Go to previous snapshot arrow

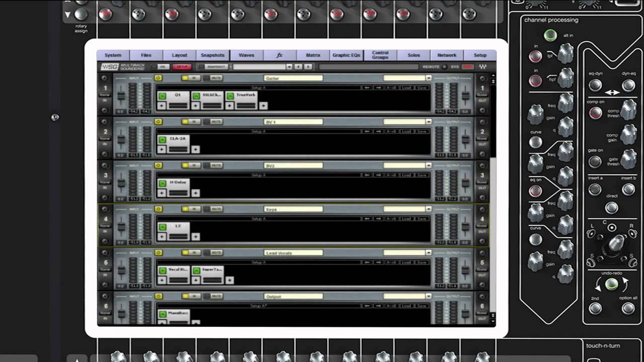pos(298,67)
